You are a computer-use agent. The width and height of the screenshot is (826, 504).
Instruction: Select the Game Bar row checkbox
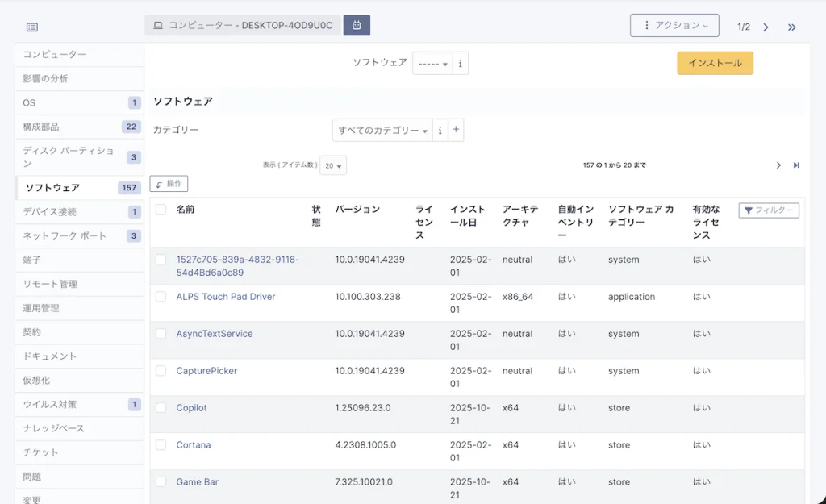point(161,482)
